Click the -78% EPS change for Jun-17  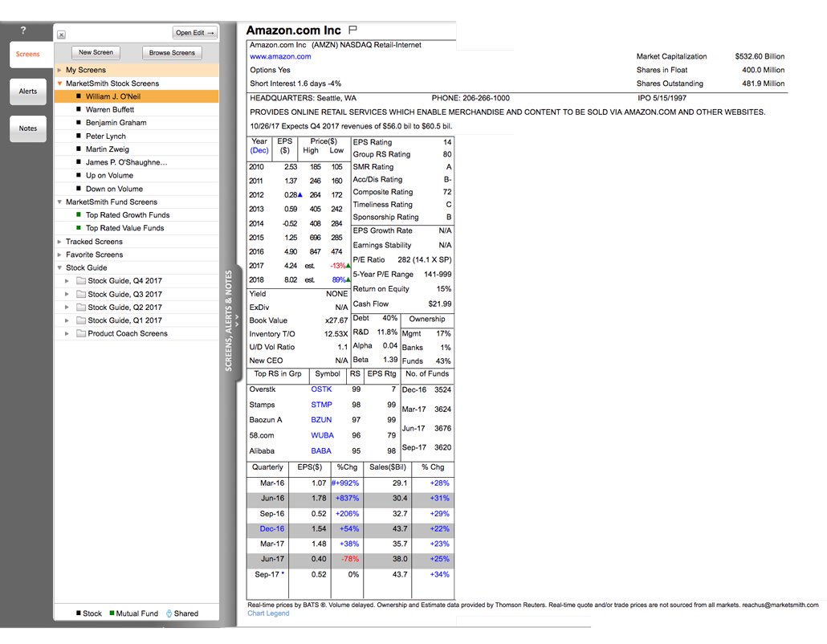point(350,559)
